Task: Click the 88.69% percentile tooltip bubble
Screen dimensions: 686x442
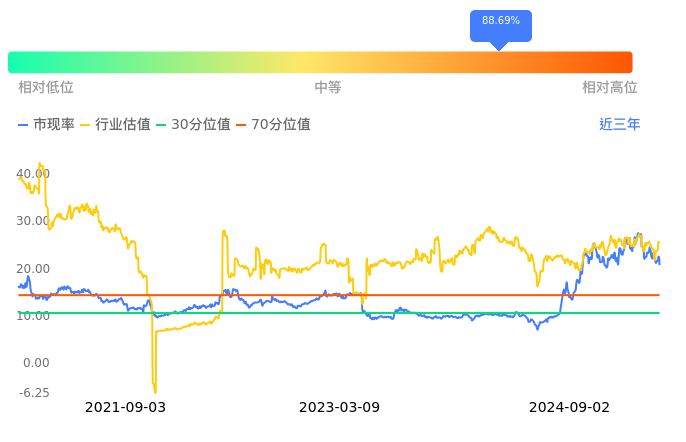Action: click(x=500, y=22)
